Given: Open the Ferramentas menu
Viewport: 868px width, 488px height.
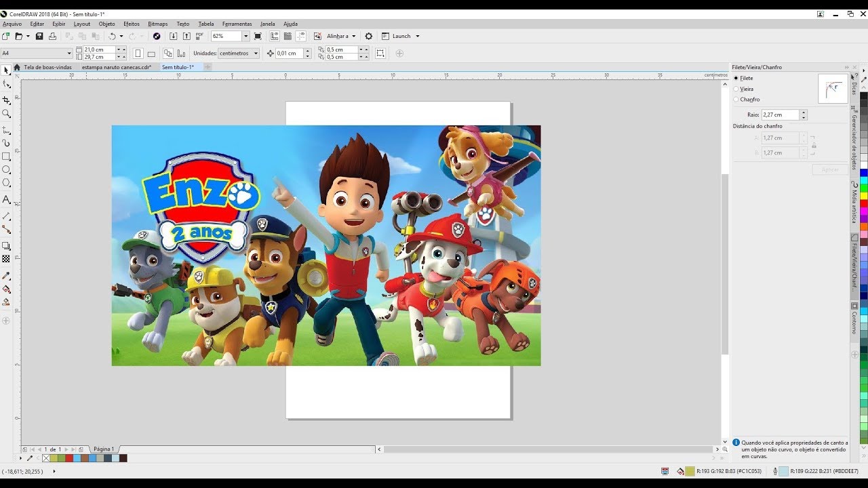Looking at the screenshot, I should click(237, 24).
